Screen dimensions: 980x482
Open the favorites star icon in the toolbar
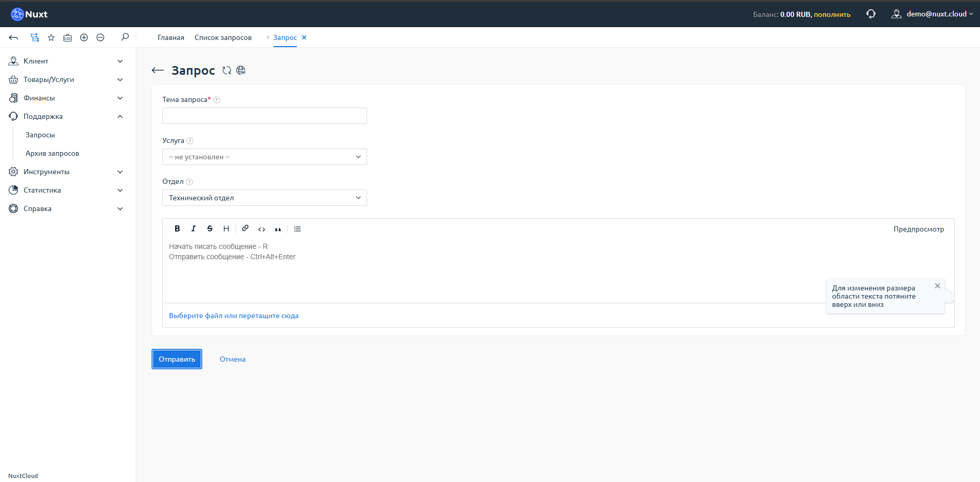click(51, 37)
